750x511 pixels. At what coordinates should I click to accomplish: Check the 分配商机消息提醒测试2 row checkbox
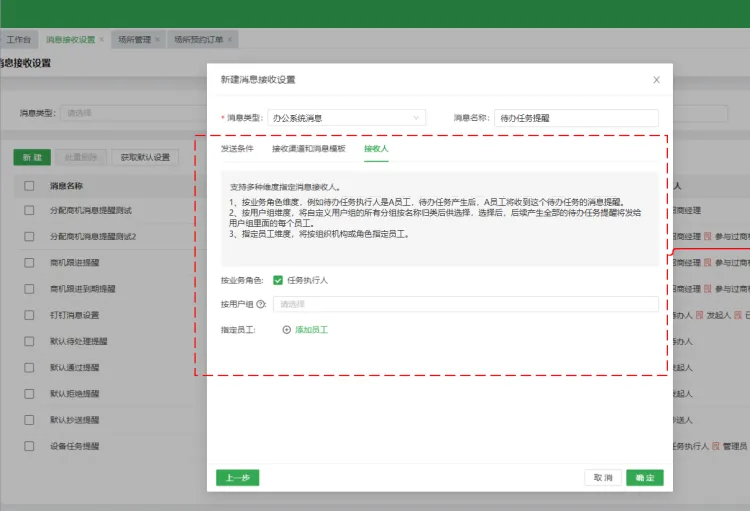pos(29,236)
